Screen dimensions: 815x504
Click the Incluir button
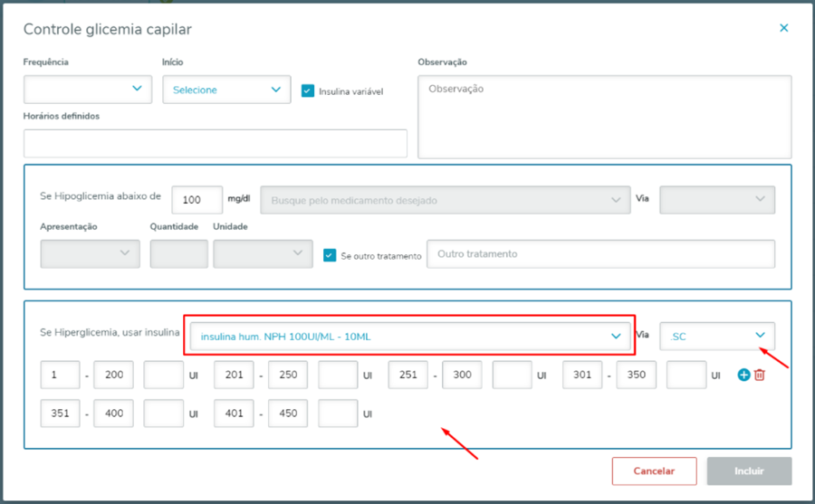(749, 471)
